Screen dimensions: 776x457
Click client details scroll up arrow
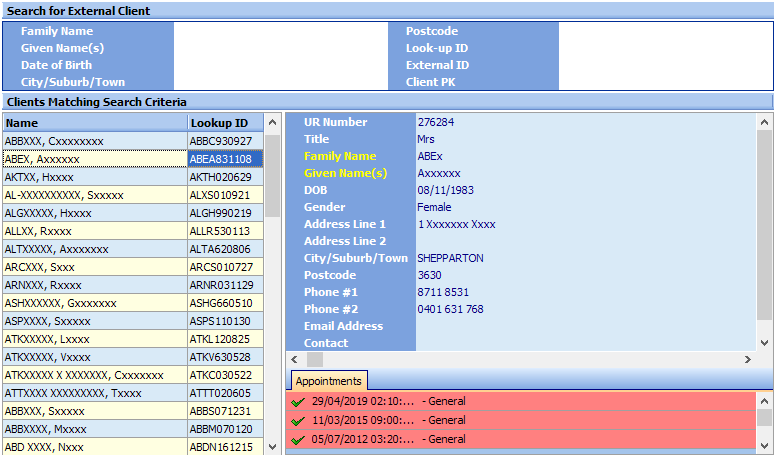coord(764,122)
